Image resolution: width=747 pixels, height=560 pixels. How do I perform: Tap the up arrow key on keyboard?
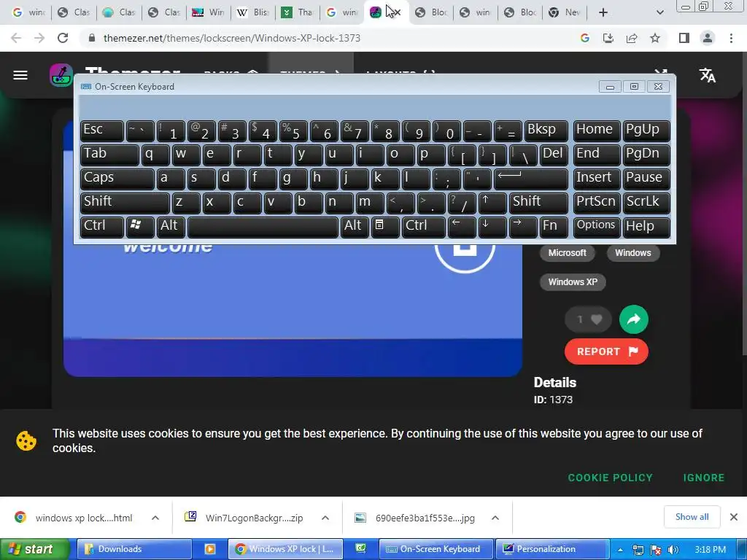click(492, 203)
